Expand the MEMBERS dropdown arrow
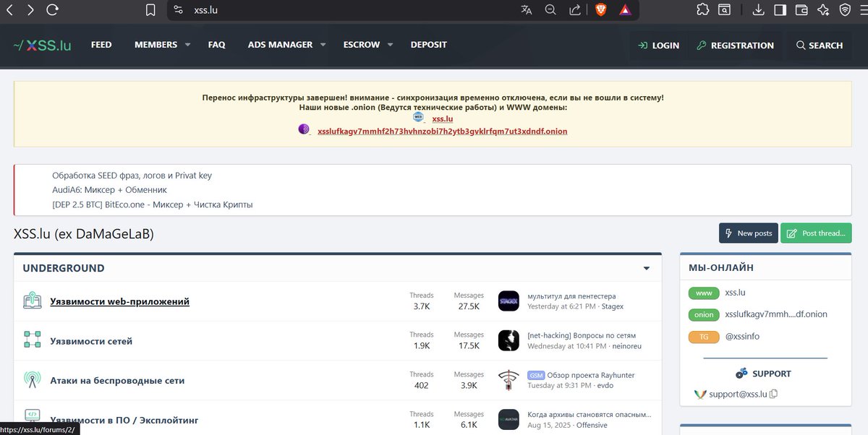The width and height of the screenshot is (868, 435). 187,45
